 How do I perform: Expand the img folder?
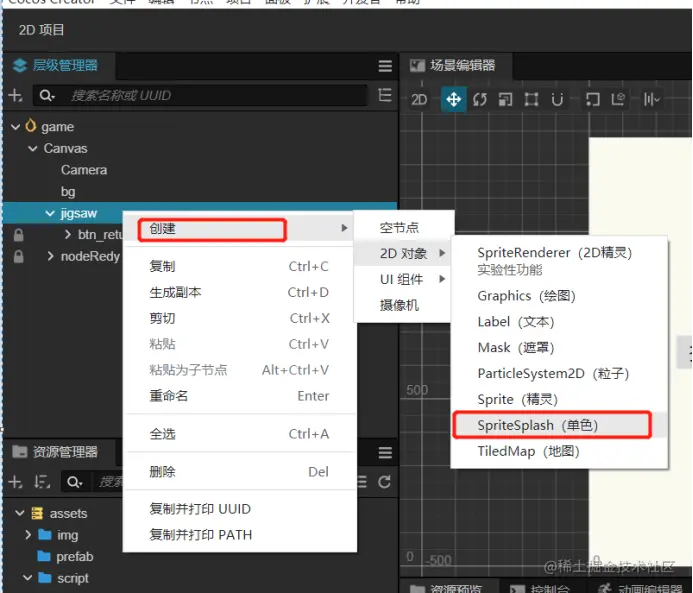click(x=28, y=535)
